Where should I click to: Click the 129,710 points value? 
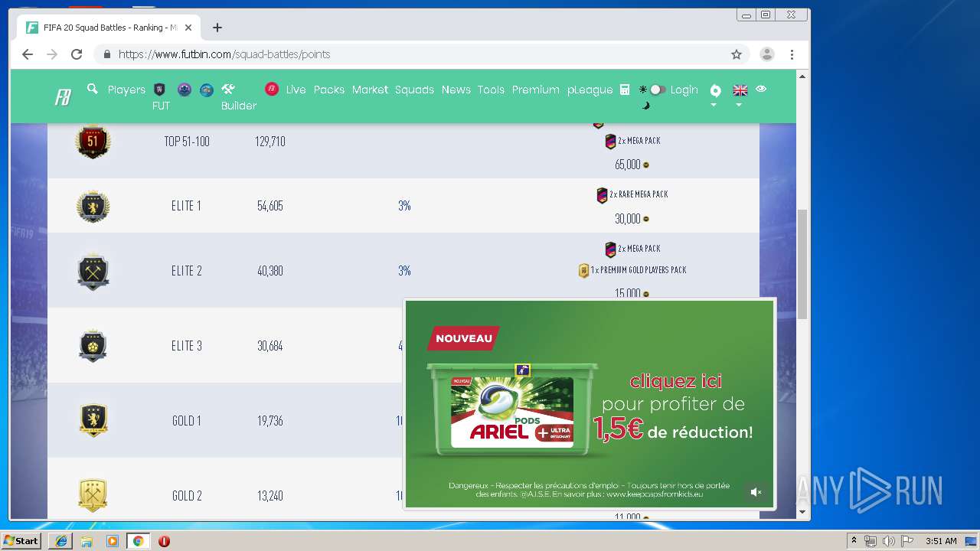coord(269,142)
